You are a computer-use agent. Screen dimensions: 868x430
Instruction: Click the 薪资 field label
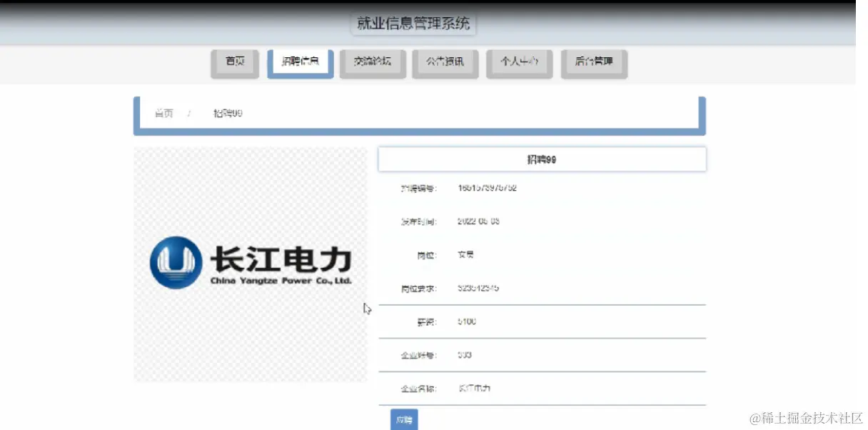coord(426,322)
